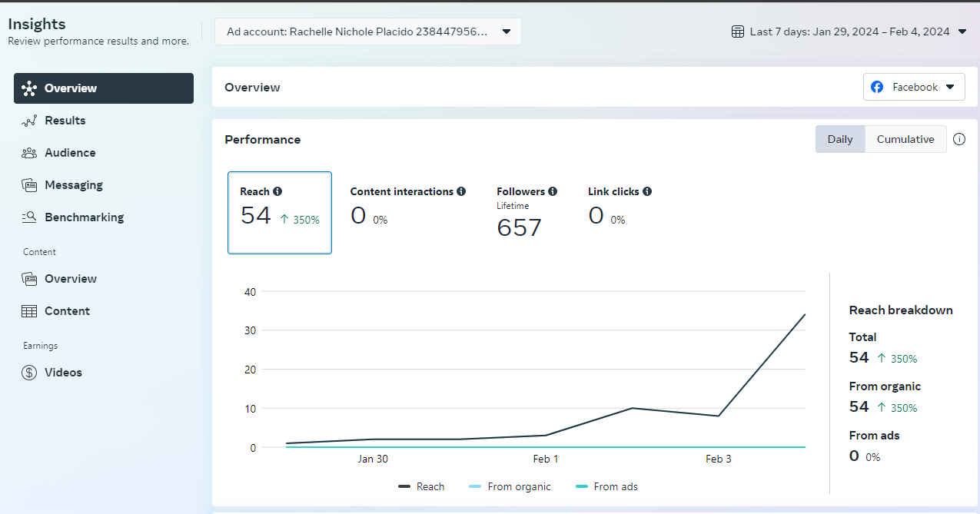
Task: Open Content Overview in sidebar
Action: pyautogui.click(x=71, y=279)
